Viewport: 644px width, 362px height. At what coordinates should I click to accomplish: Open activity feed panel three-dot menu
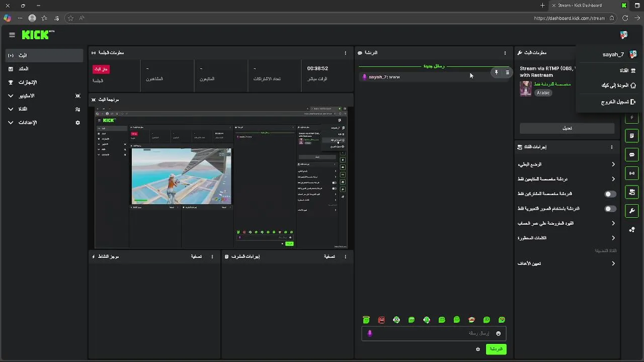[x=212, y=256]
